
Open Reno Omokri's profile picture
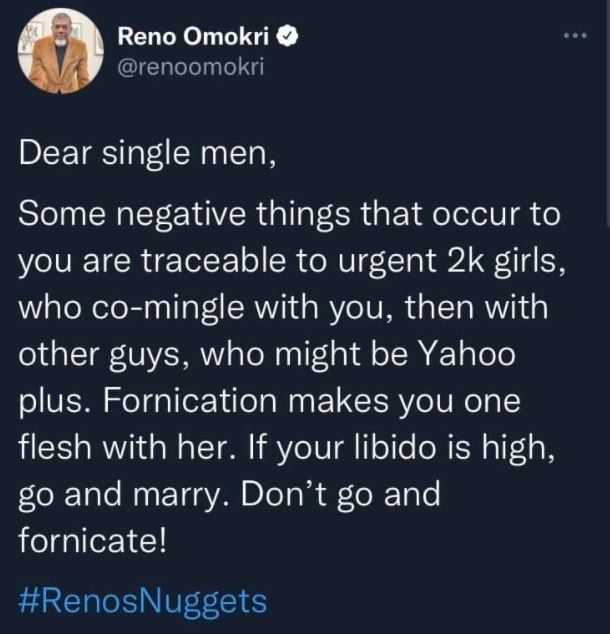point(59,51)
